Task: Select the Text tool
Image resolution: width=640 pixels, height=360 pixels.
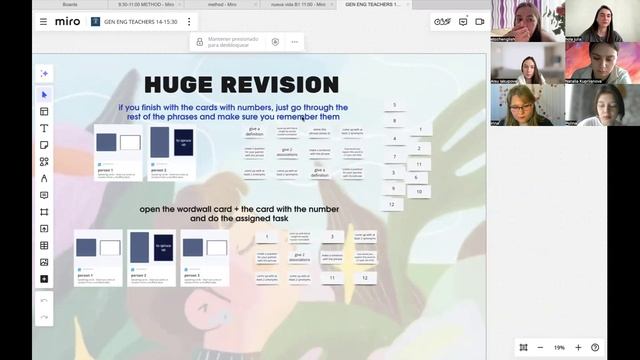Action: [x=44, y=128]
